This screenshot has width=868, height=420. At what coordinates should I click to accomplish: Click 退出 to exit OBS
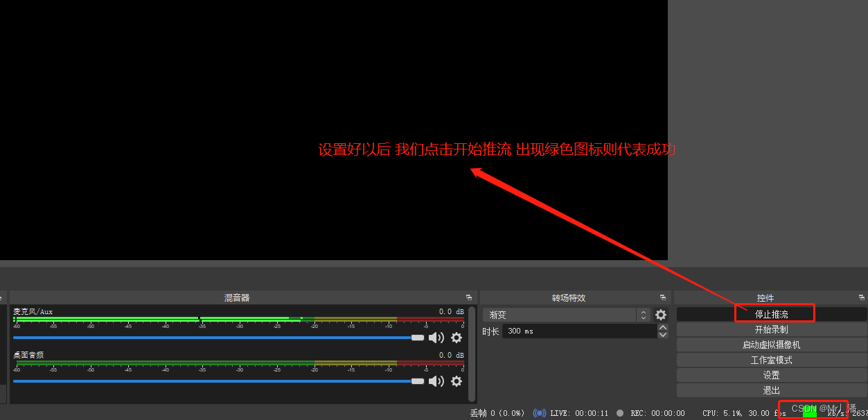[772, 390]
